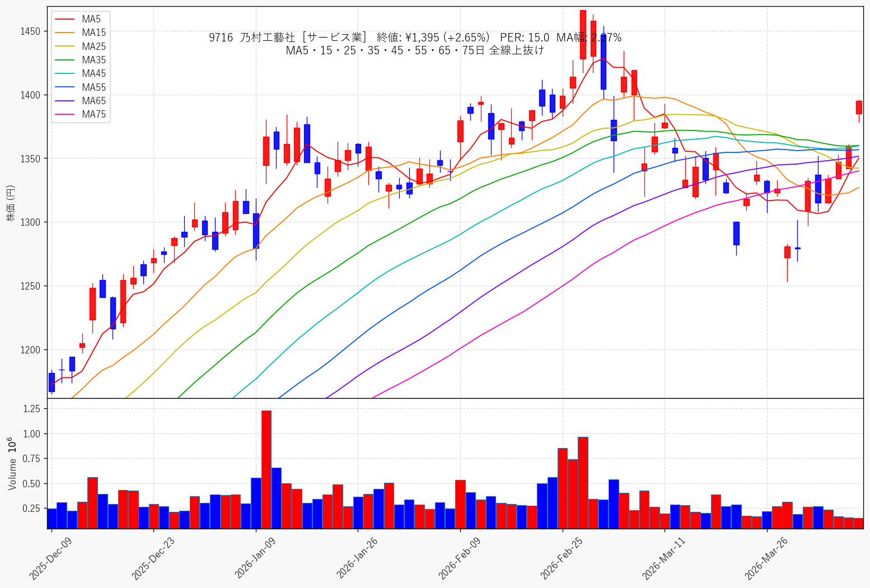
Task: Click the 1.00 volume axis label
Action: (x=32, y=434)
